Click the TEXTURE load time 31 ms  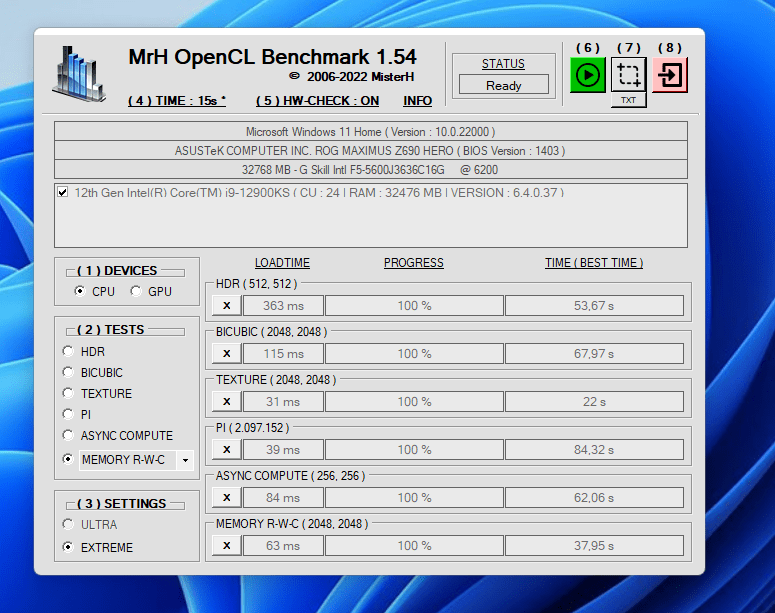click(283, 401)
